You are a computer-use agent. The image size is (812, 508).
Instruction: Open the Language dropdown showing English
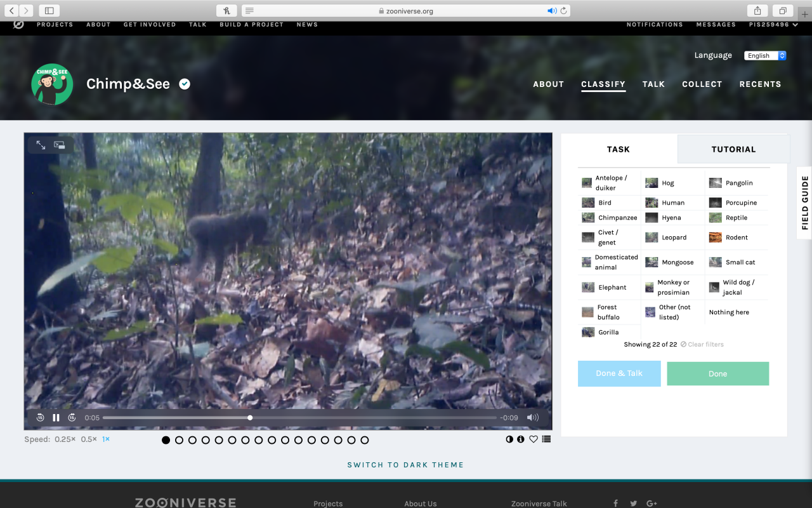coord(765,56)
